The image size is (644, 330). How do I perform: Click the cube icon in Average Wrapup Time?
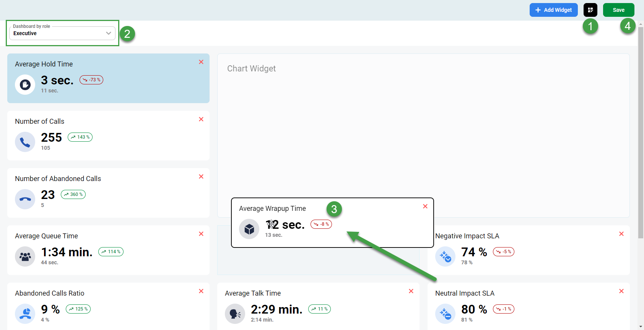[x=249, y=229]
